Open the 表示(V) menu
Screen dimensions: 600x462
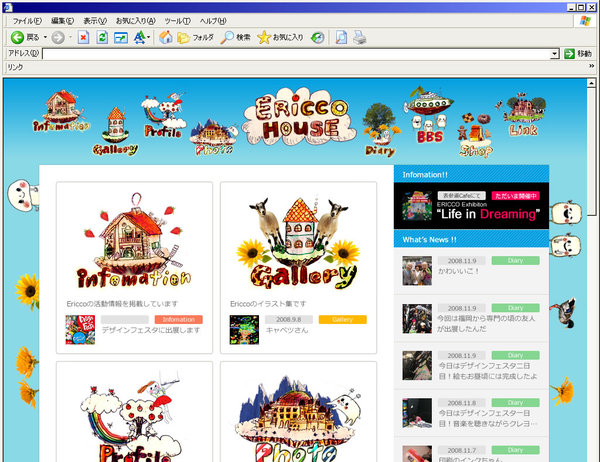click(x=97, y=20)
